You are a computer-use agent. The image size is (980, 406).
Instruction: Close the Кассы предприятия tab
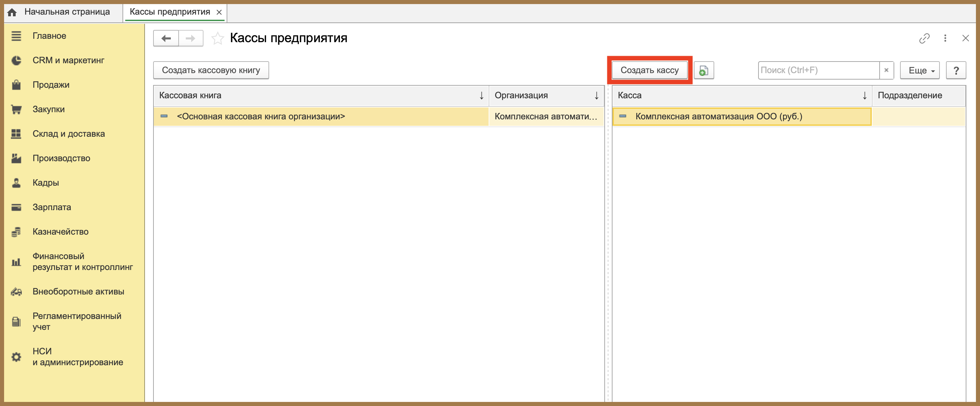click(219, 12)
